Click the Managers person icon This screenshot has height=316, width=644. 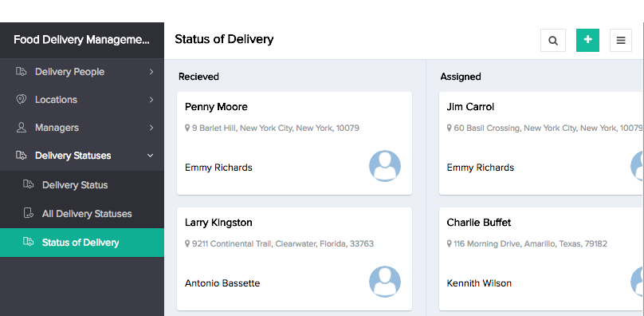point(21,128)
